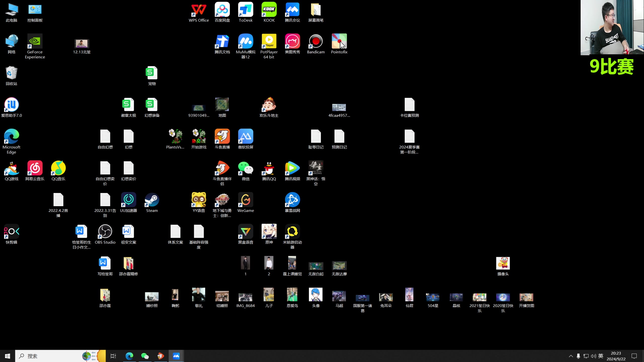Select PlantsVs... game icon
This screenshot has width=644, height=362.
175,139
